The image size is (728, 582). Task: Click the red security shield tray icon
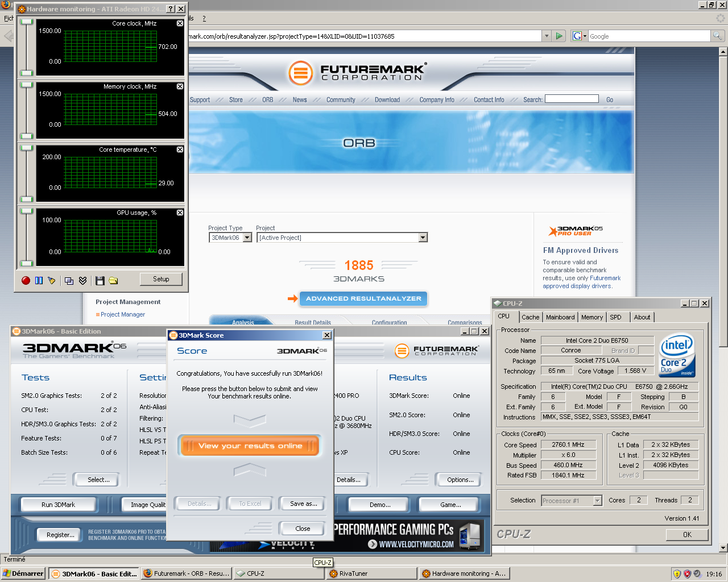(x=687, y=574)
